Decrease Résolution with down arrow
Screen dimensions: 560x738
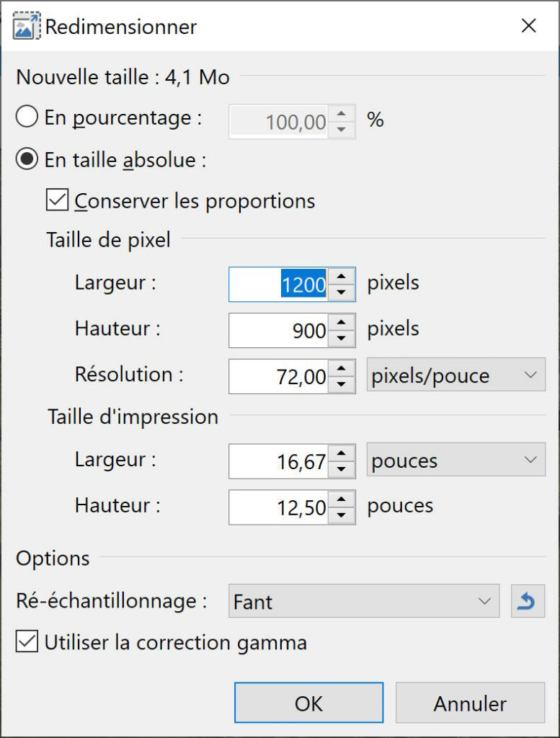[342, 384]
